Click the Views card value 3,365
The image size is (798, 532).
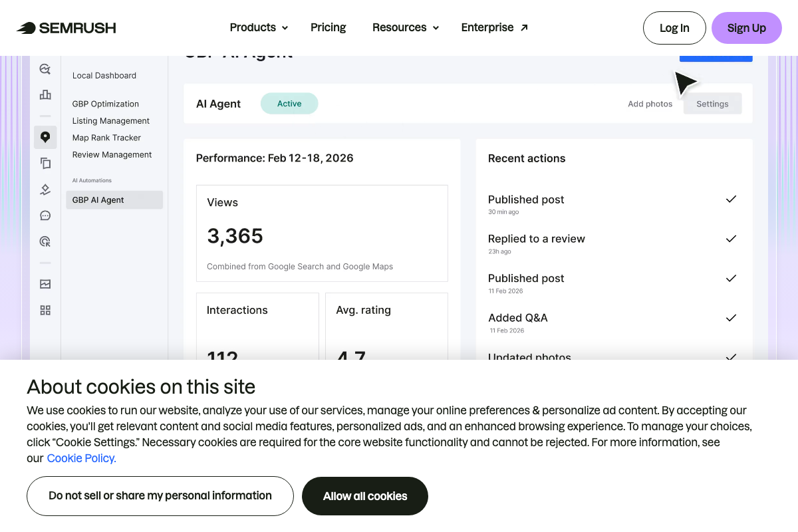(x=235, y=236)
